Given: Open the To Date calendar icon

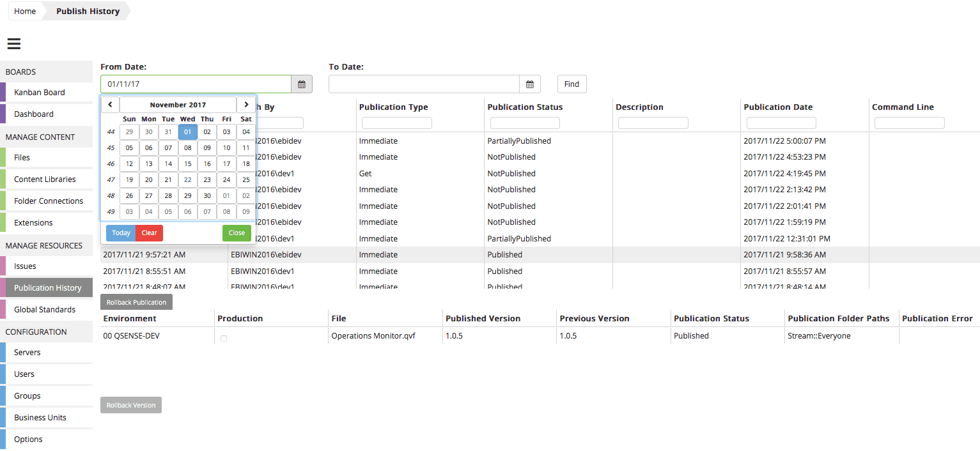Looking at the screenshot, I should click(x=529, y=84).
